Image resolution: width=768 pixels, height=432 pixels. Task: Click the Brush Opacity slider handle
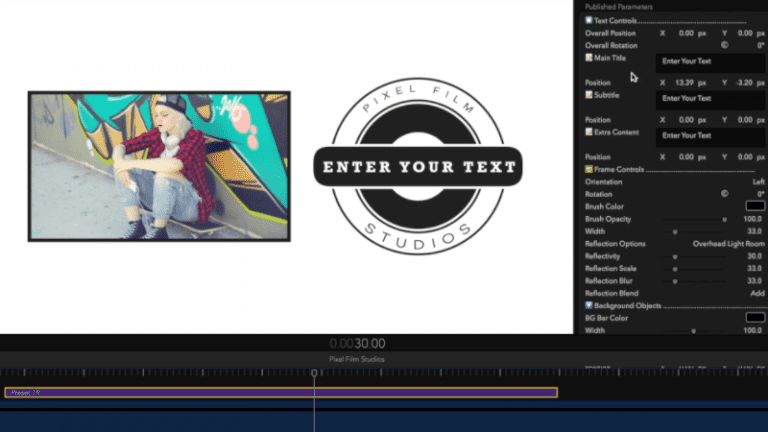[724, 219]
